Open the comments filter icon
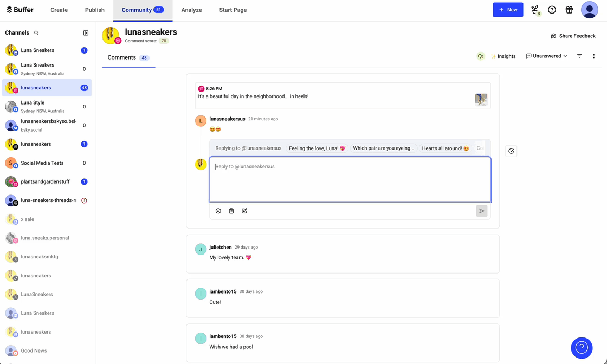 click(x=579, y=56)
